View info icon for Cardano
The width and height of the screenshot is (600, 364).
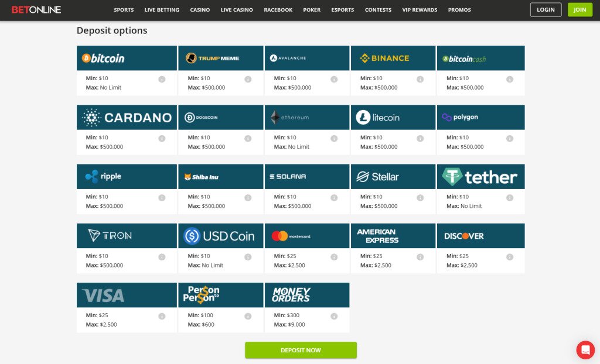(162, 139)
